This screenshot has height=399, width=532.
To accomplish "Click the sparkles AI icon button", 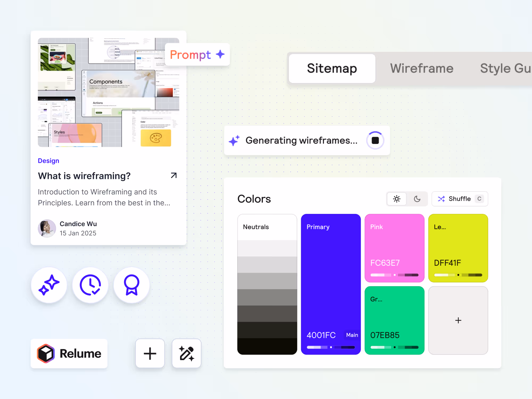I will pyautogui.click(x=49, y=285).
